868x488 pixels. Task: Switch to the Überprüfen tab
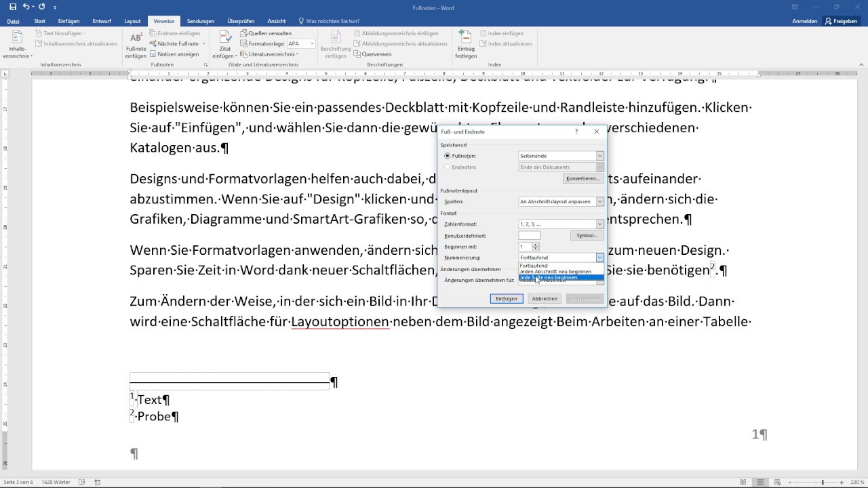241,21
